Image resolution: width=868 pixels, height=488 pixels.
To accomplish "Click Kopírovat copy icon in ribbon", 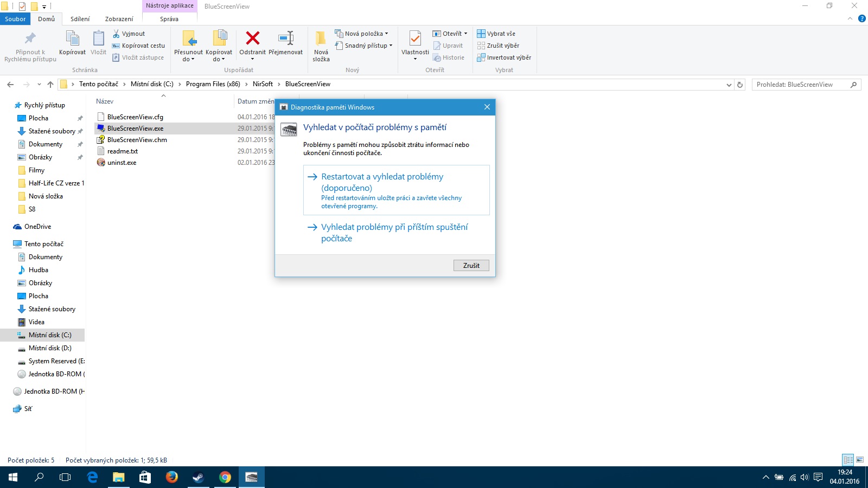I will click(x=72, y=38).
